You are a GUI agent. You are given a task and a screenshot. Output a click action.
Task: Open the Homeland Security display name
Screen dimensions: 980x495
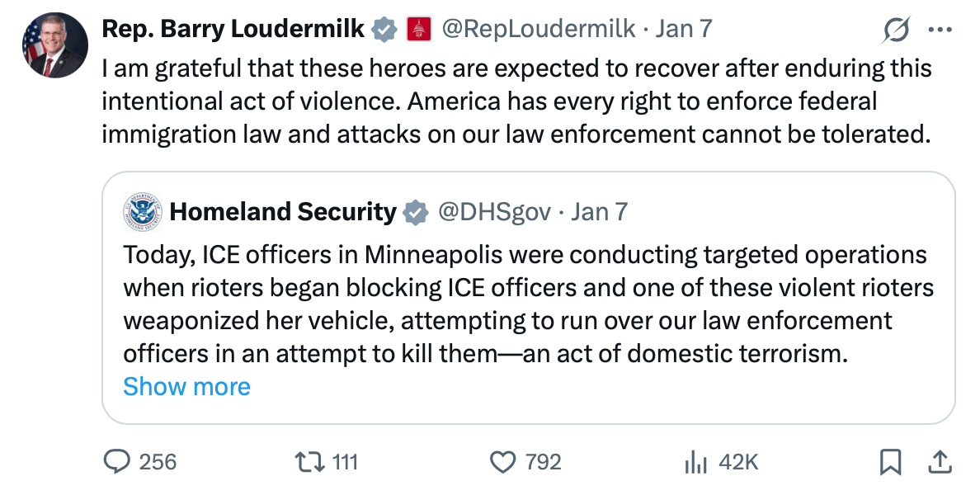coord(283,212)
